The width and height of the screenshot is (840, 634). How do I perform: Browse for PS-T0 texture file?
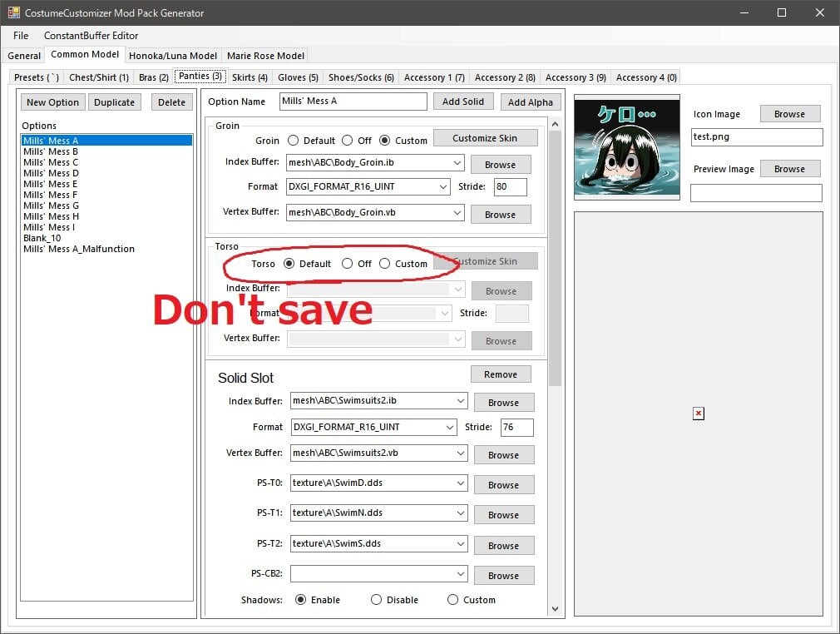(503, 485)
